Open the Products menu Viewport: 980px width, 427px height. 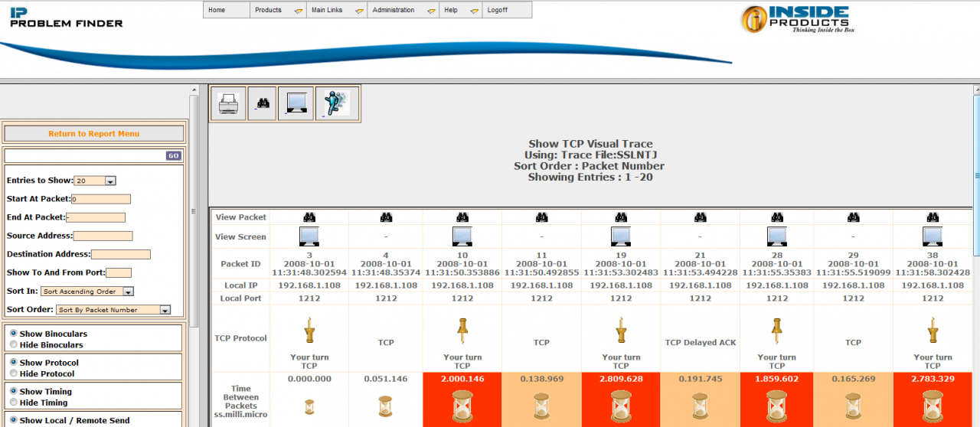(x=277, y=10)
